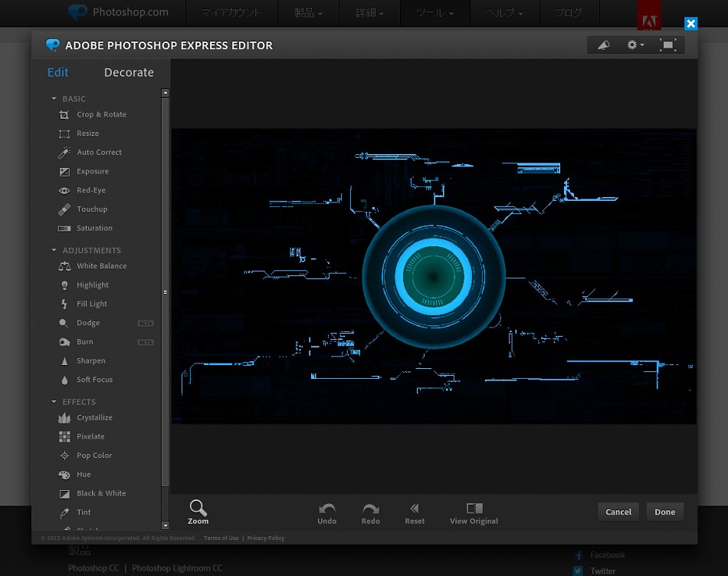
Task: Select the Sharpen triangle icon
Action: (64, 361)
